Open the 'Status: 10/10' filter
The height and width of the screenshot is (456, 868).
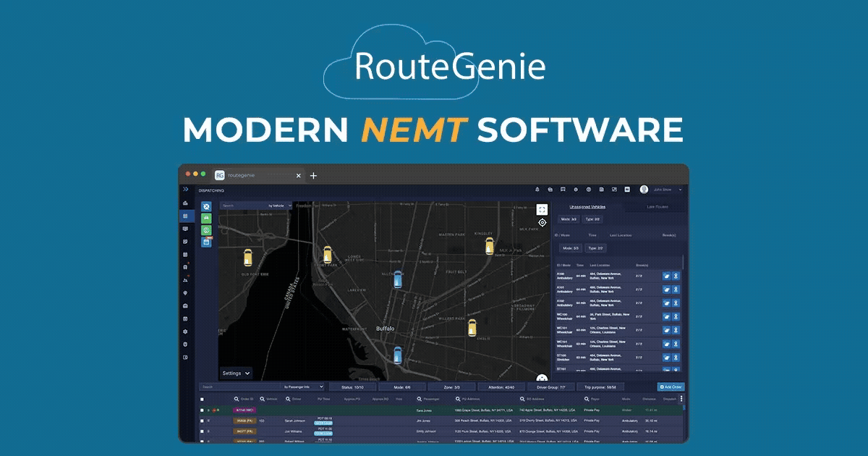click(x=353, y=387)
